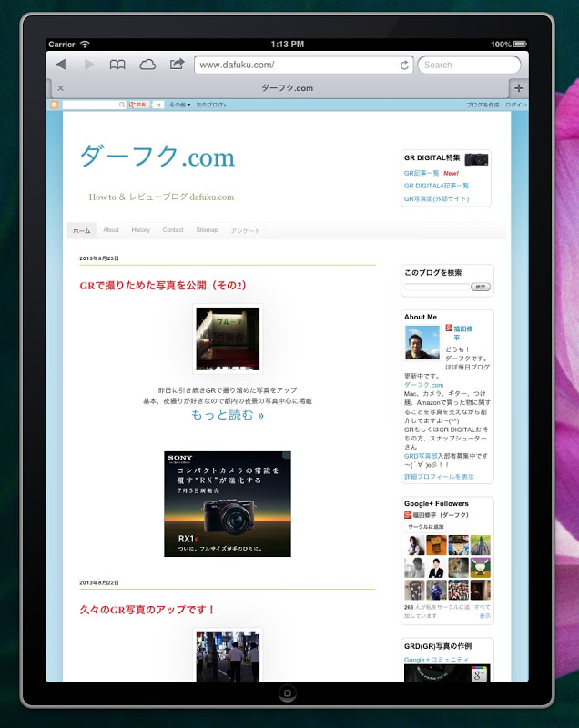Image resolution: width=579 pixels, height=728 pixels.
Task: Reload page with refresh icon
Action: pyautogui.click(x=404, y=65)
